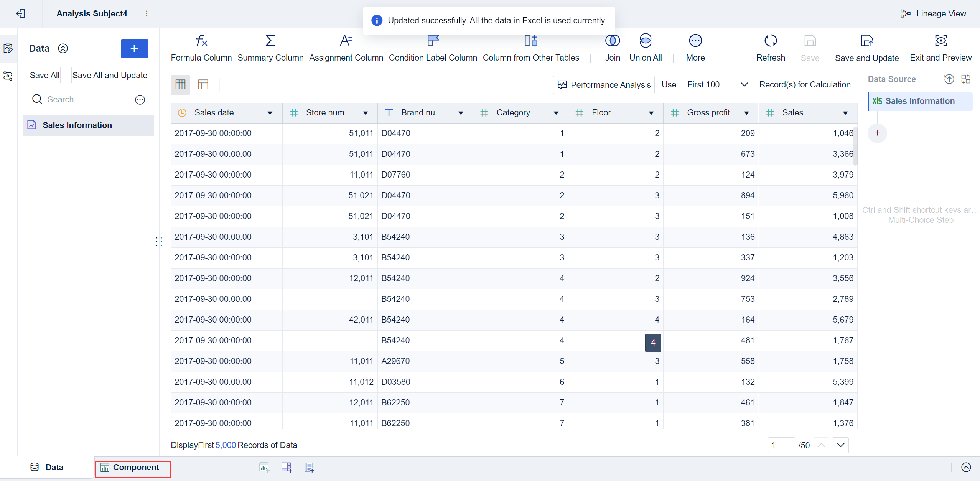
Task: Select the Assignment Column tool
Action: [346, 47]
